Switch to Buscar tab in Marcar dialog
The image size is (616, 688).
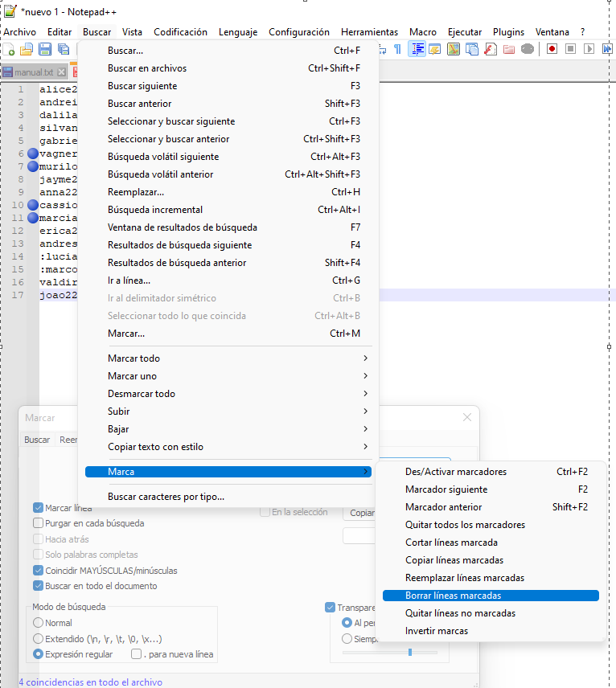tap(37, 440)
